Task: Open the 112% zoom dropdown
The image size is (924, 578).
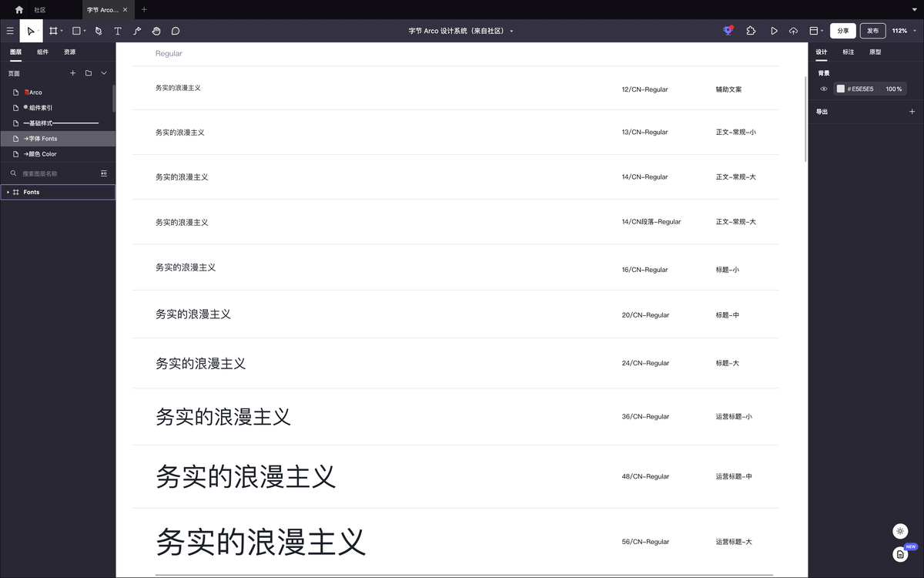Action: point(902,31)
